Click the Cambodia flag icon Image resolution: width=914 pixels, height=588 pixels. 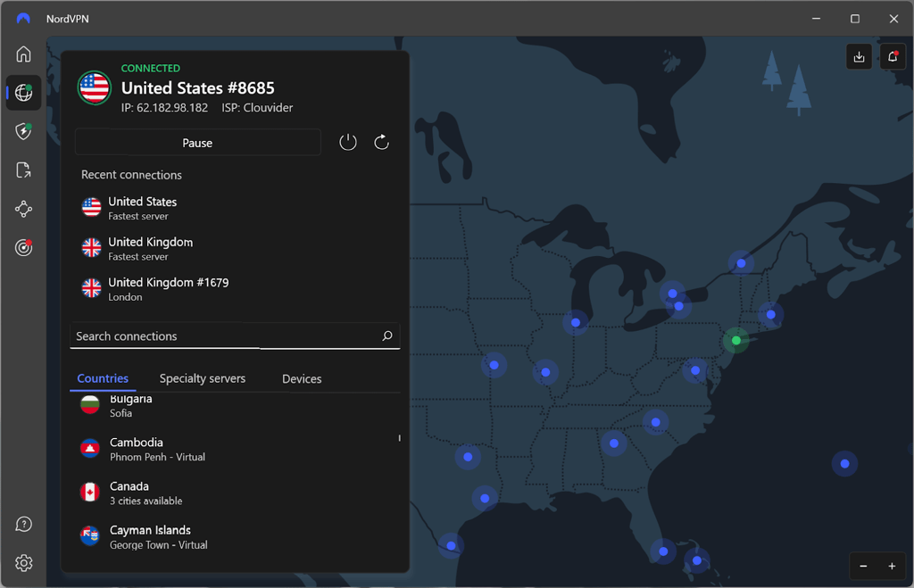tap(90, 449)
